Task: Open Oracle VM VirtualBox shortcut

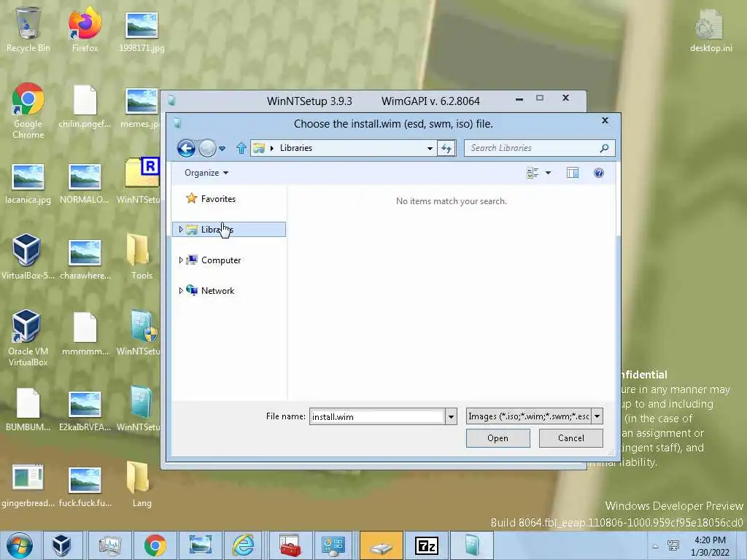Action: coord(28,338)
